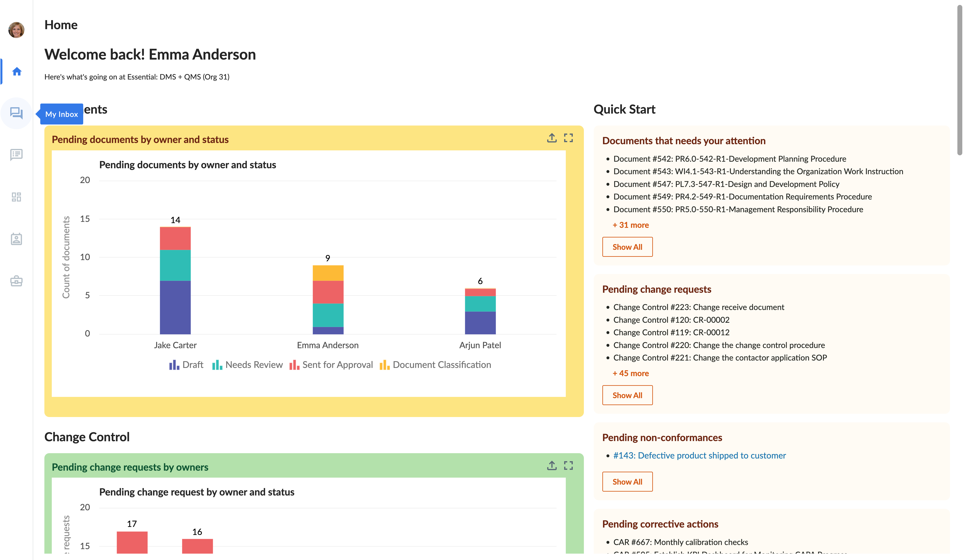Select Change Control #120: CR-00002
Screen dimensions: 966x560
[671, 320]
